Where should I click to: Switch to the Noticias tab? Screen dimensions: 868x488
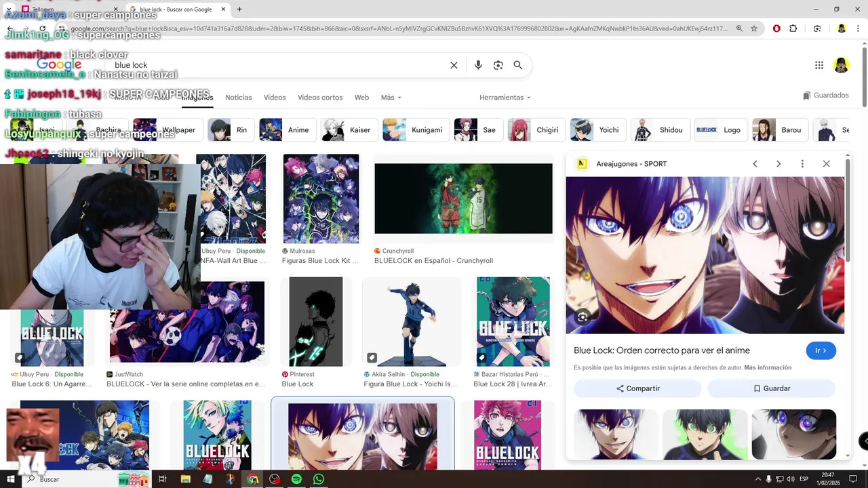click(x=239, y=98)
